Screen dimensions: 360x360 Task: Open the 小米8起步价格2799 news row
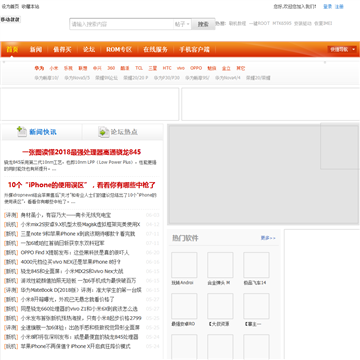82,318
